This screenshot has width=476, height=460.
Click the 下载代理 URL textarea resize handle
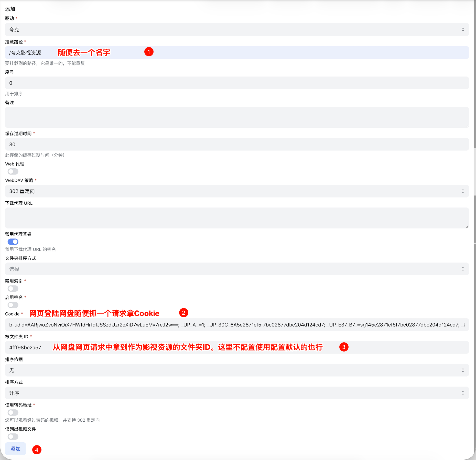[x=467, y=226]
